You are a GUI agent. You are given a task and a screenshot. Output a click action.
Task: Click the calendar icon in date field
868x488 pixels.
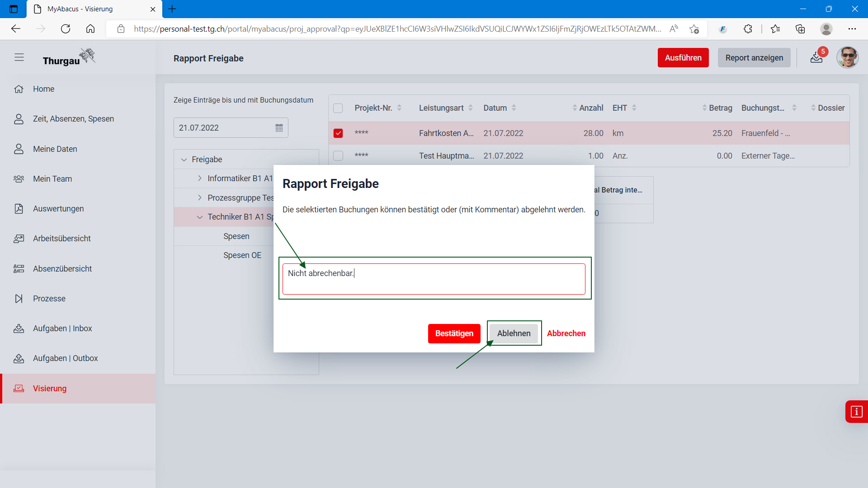pos(279,128)
